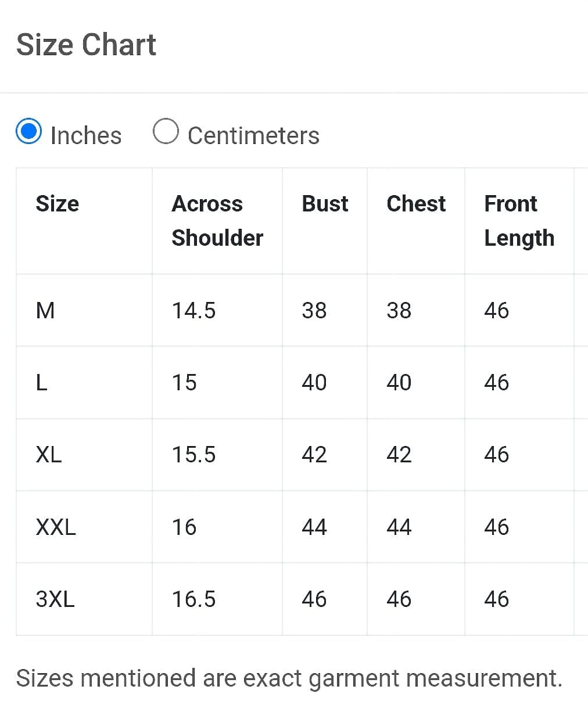588x719 pixels.
Task: Click the Centimeters label text
Action: tap(253, 136)
